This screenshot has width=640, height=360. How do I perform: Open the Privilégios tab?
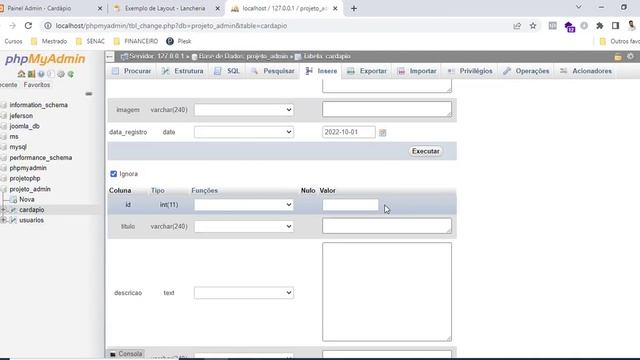click(470, 71)
